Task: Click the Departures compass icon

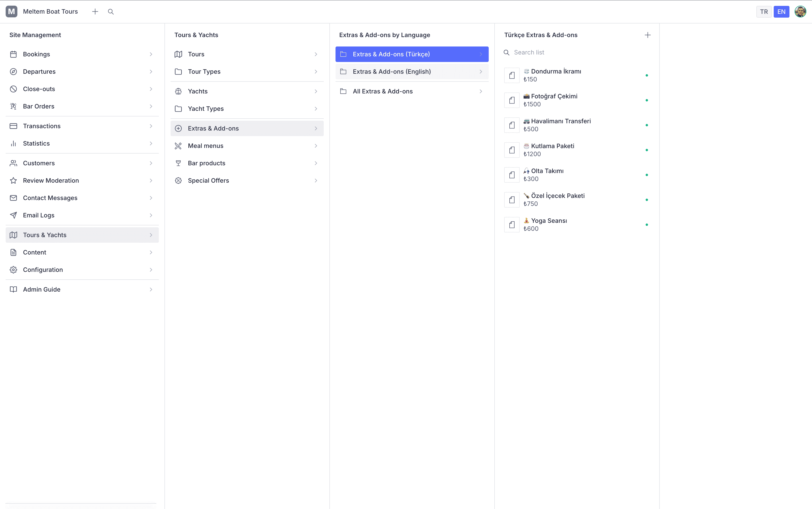Action: pos(13,72)
